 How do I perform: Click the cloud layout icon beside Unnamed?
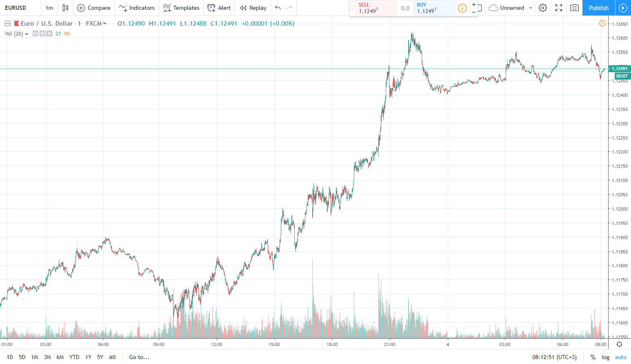(x=493, y=8)
